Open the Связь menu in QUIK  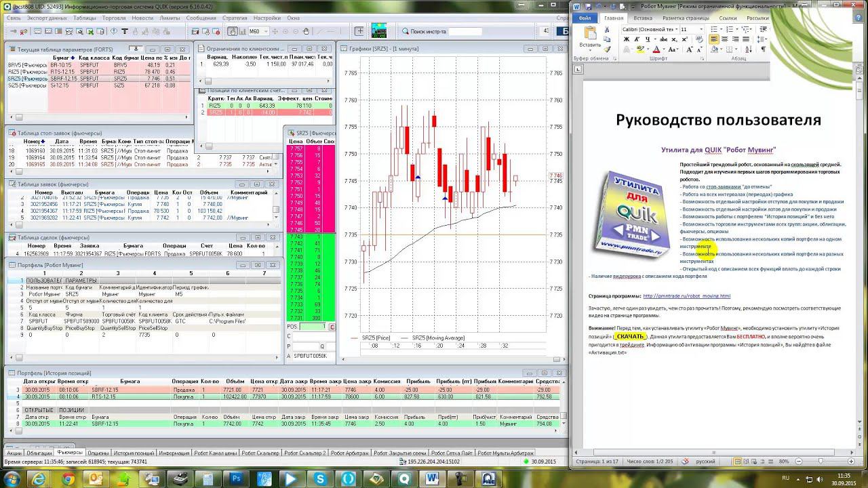[x=14, y=18]
